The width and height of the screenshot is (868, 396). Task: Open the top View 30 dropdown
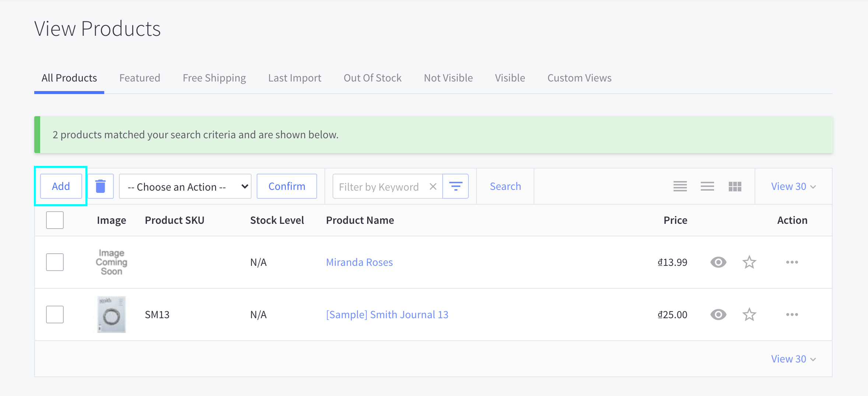793,186
